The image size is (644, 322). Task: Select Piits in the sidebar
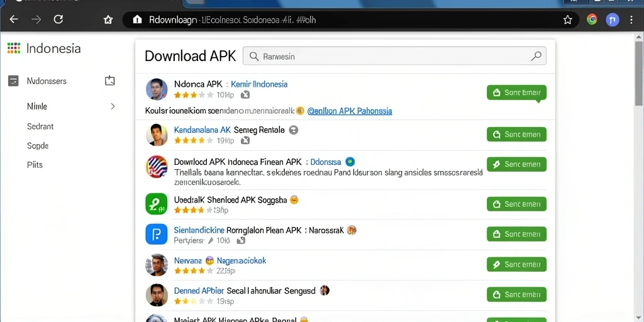(35, 165)
